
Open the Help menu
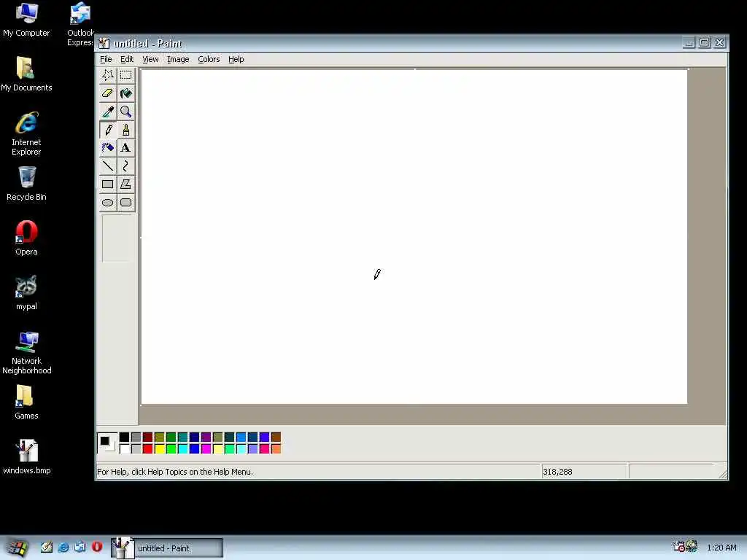(x=236, y=59)
